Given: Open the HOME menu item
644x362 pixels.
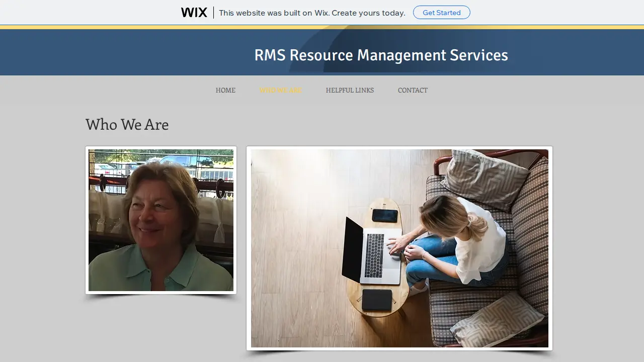Looking at the screenshot, I should point(225,90).
